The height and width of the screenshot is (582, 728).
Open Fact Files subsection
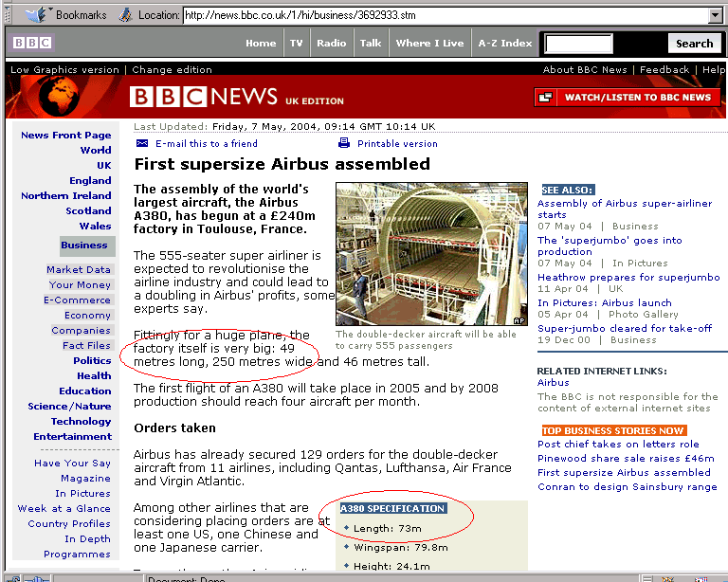pos(87,346)
